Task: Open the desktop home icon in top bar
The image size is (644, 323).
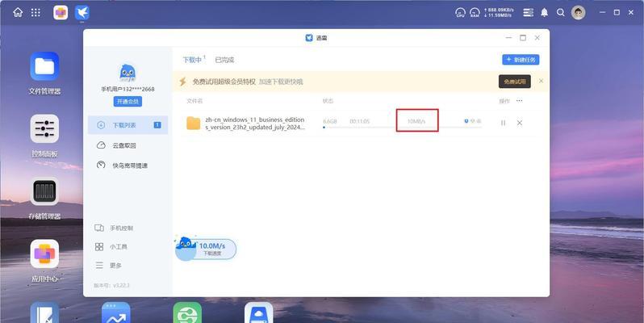Action: (18, 13)
